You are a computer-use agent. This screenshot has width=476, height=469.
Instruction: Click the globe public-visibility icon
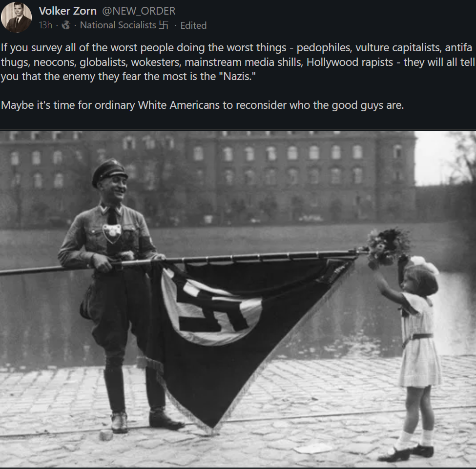click(x=66, y=25)
